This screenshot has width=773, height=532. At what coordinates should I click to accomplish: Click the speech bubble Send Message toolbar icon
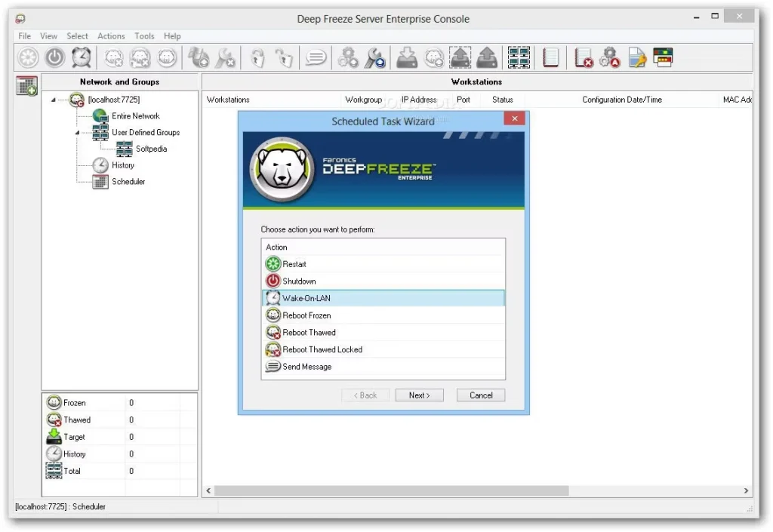[x=315, y=57]
